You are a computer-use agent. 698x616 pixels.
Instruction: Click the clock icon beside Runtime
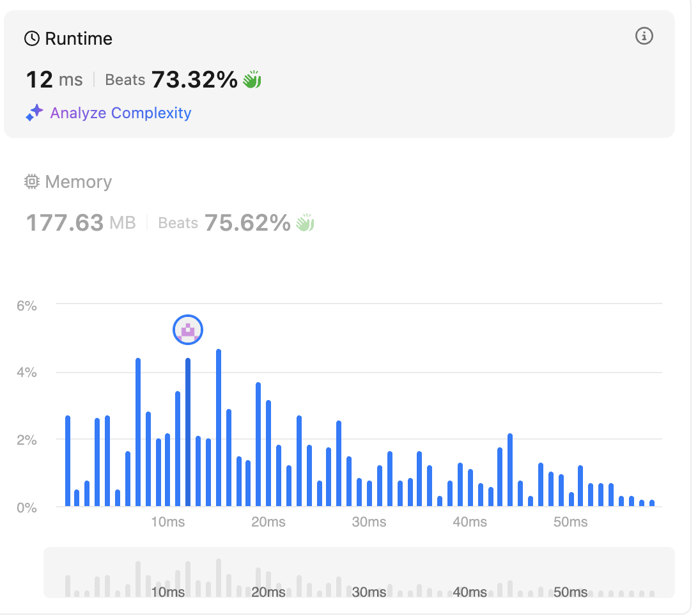tap(31, 39)
